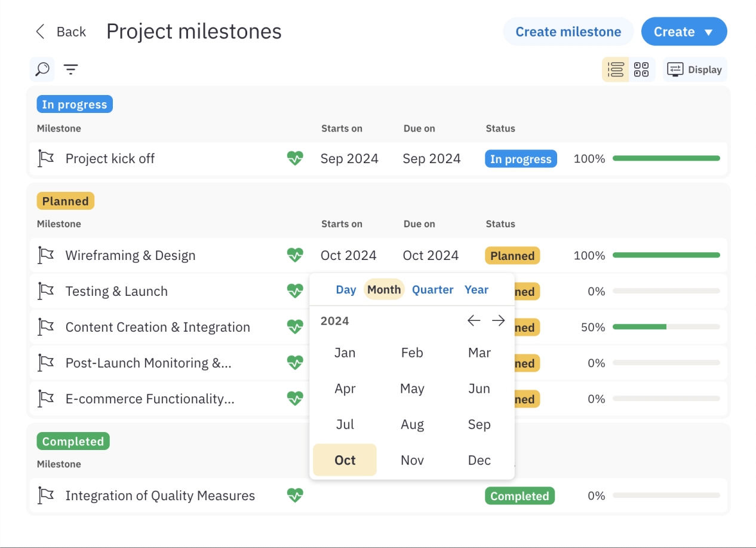The height and width of the screenshot is (548, 756).
Task: Open Post-Launch Monitoring milestone name
Action: tap(148, 363)
